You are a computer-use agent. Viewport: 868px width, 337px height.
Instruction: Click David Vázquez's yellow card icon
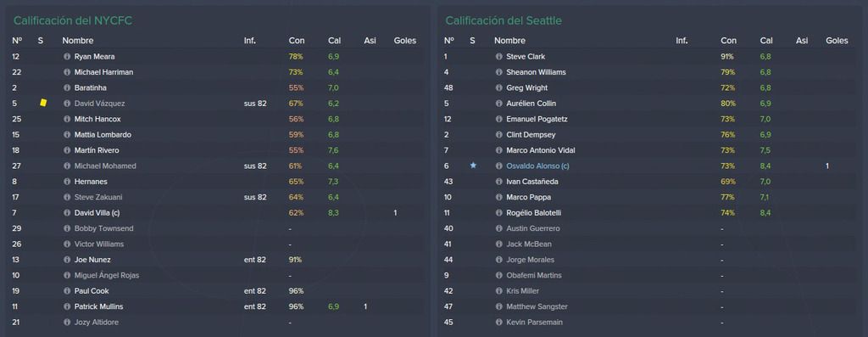coord(43,103)
